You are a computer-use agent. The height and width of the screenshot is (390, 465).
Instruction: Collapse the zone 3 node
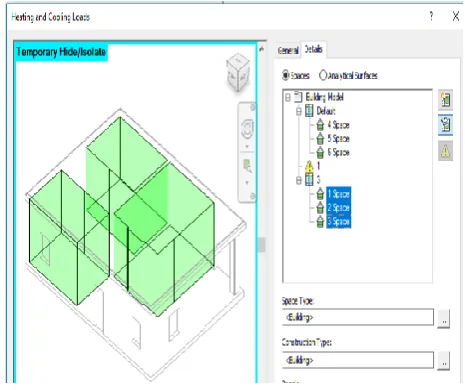pos(299,180)
